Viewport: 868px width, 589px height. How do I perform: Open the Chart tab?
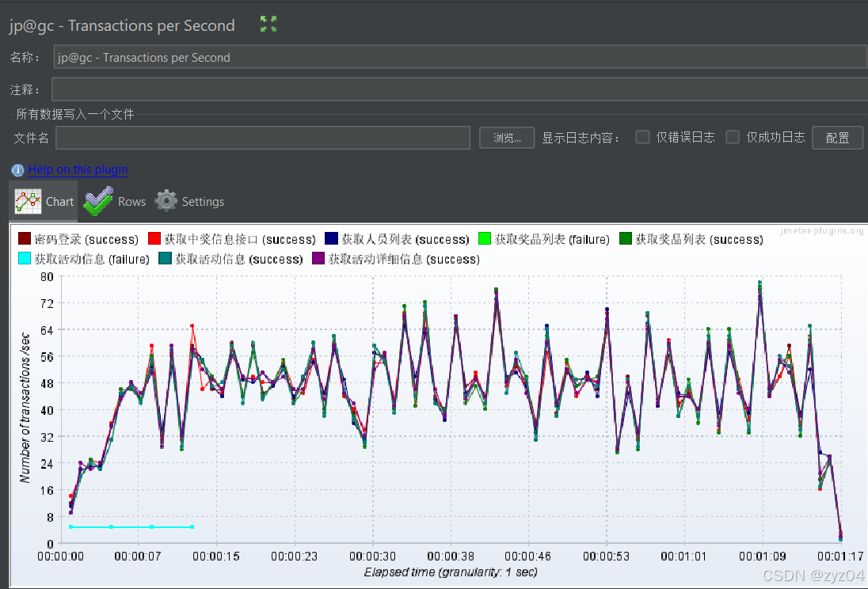coord(44,202)
